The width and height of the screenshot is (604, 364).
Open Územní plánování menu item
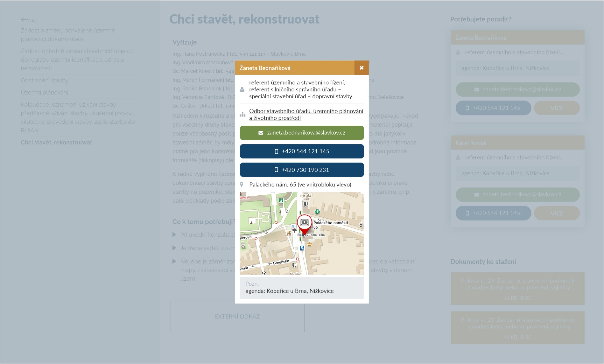click(44, 93)
